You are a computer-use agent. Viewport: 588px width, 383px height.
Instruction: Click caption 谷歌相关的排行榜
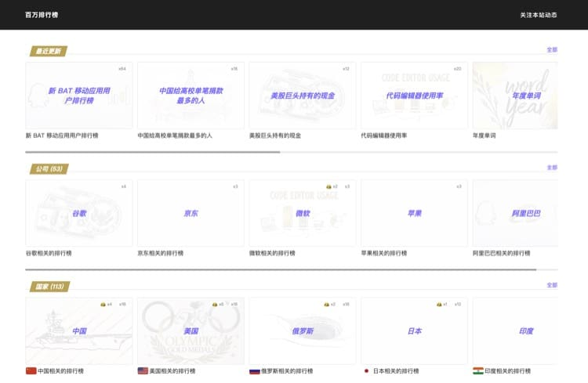click(49, 253)
